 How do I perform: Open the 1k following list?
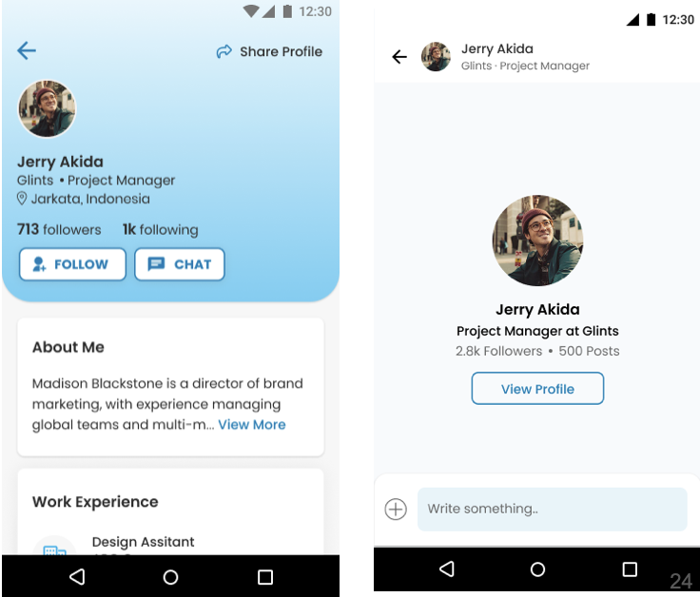point(161,229)
